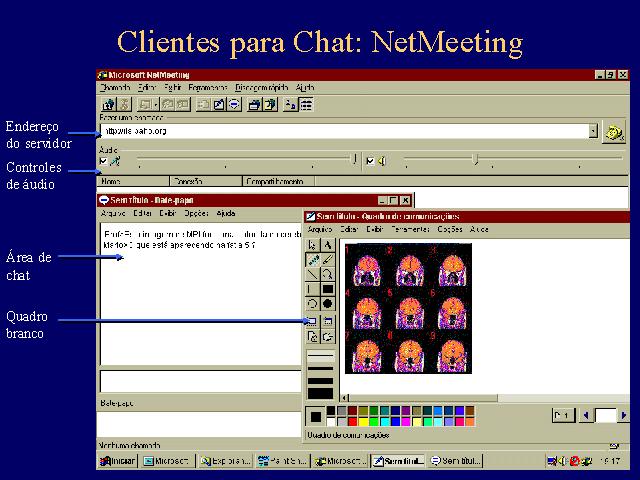Select the Filled Ellipse tool in whiteboard
Image resolution: width=640 pixels, height=480 pixels.
(327, 304)
